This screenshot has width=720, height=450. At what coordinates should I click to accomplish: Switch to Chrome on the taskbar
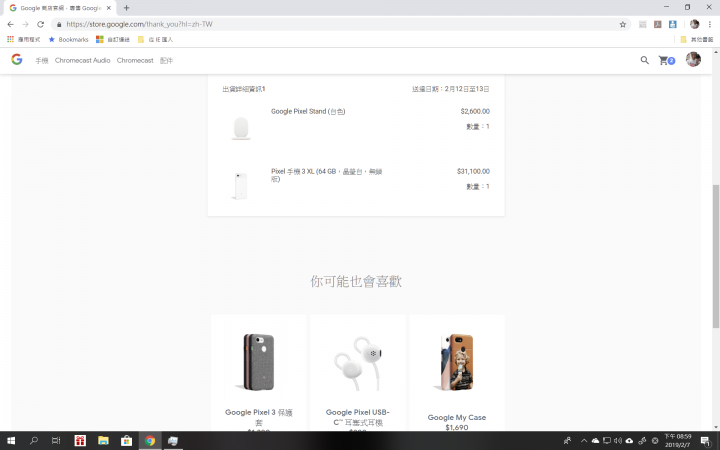pyautogui.click(x=150, y=441)
